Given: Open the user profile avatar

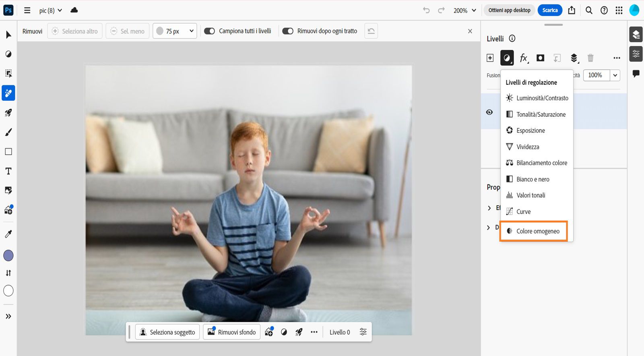Looking at the screenshot, I should tap(634, 10).
